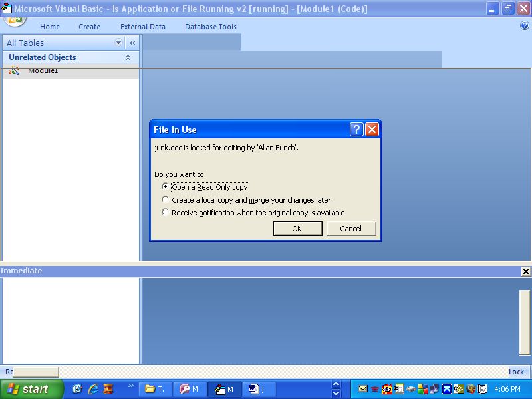Screen dimensions: 532x399
Task: Restore down the Visual Basic window
Action: [x=508, y=9]
